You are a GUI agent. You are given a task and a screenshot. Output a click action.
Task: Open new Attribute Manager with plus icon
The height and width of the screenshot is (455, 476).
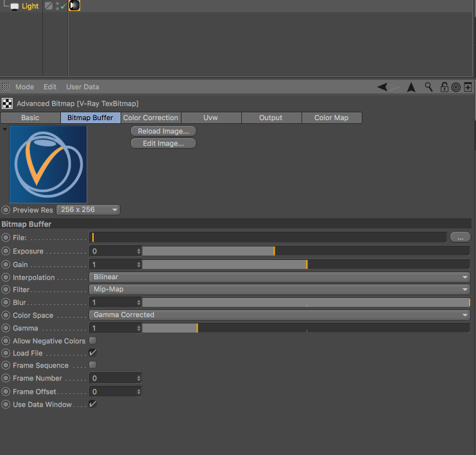[468, 87]
